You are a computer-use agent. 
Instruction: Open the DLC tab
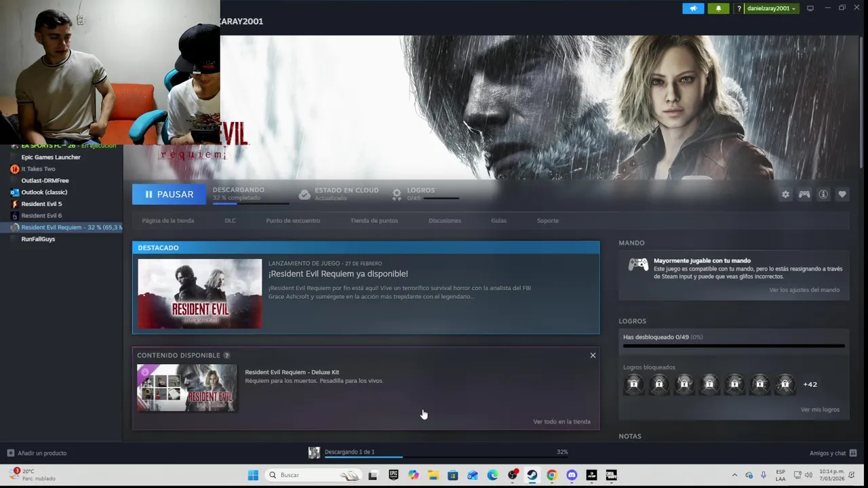pyautogui.click(x=230, y=220)
